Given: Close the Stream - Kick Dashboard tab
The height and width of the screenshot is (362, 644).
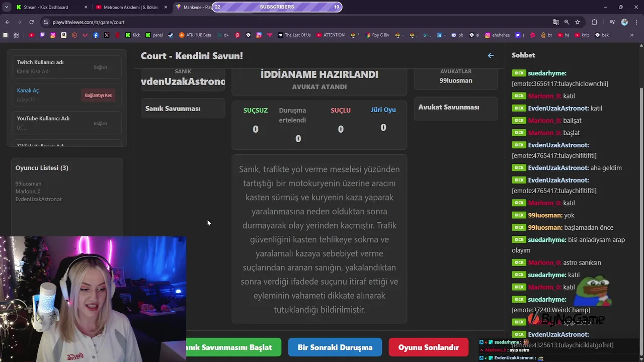Looking at the screenshot, I should click(86, 7).
